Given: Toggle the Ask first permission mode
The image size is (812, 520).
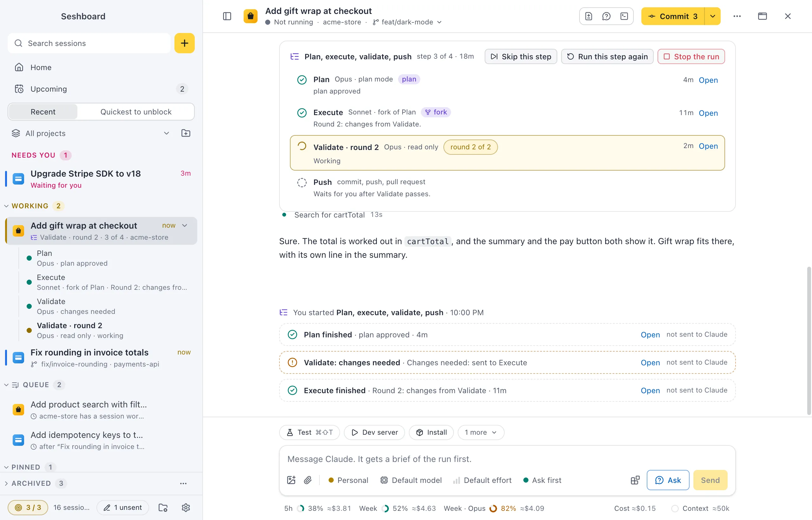Looking at the screenshot, I should [x=542, y=480].
